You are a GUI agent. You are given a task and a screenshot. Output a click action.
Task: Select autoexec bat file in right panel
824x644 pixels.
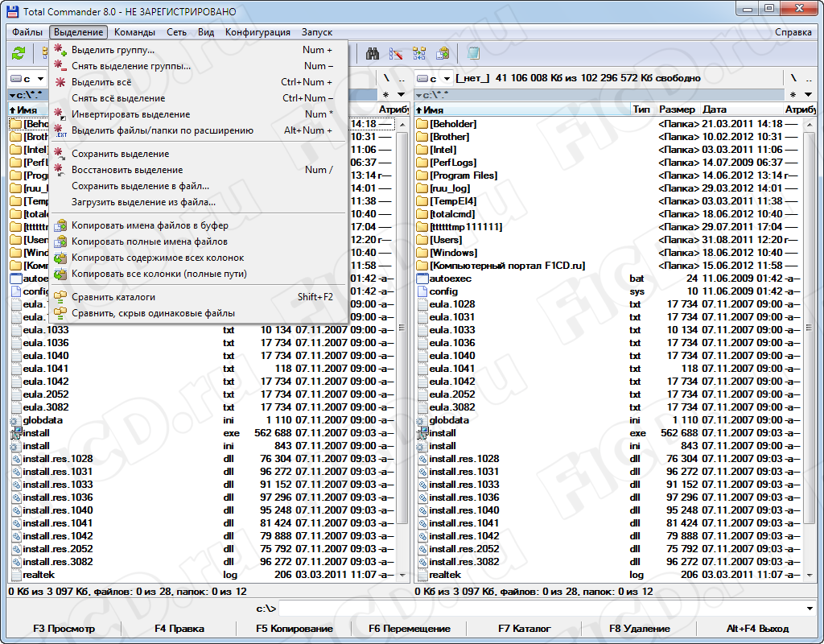(609, 279)
